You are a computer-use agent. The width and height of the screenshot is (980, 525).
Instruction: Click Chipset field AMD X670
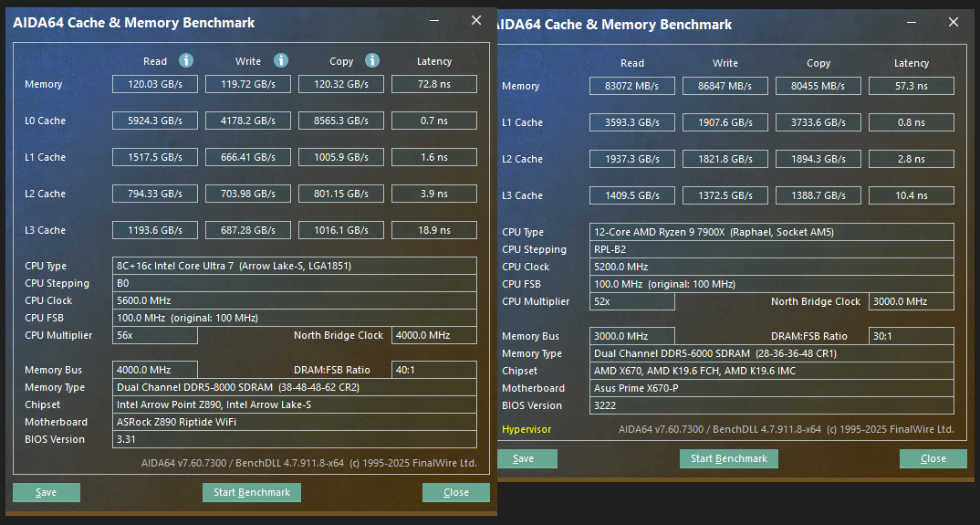772,371
